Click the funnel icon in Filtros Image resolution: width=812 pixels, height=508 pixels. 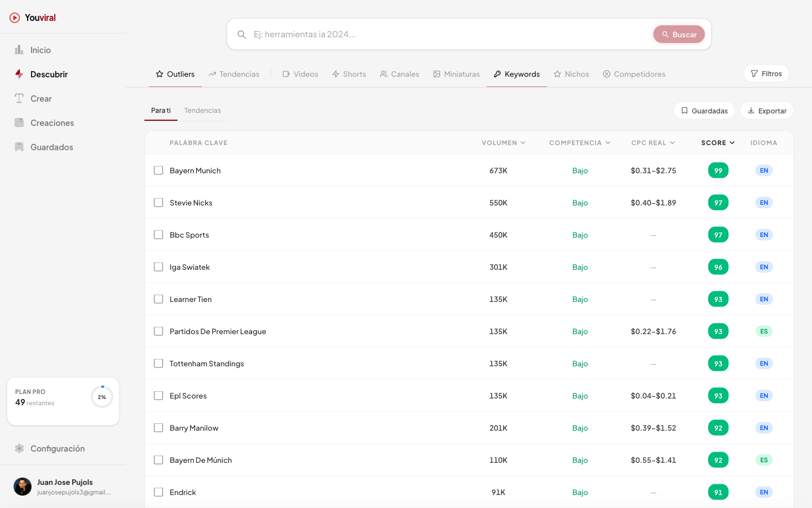[x=754, y=73]
